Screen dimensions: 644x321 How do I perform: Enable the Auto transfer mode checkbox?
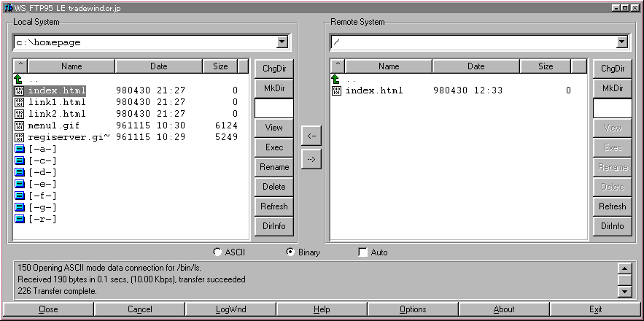pos(363,252)
